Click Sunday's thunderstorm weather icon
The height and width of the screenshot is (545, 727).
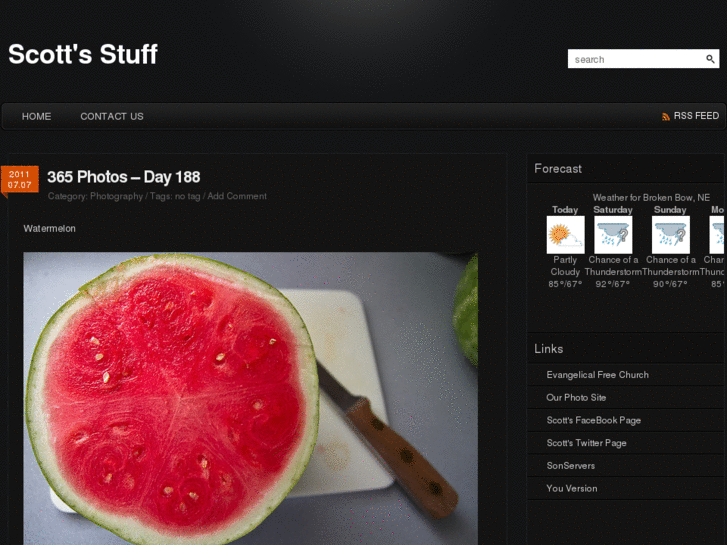pyautogui.click(x=670, y=235)
